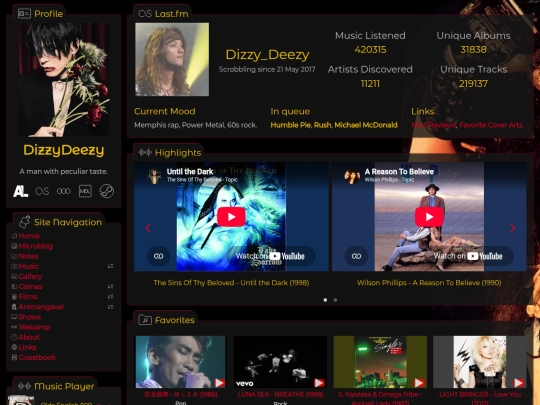Click the Artists Discovered value 11211
Viewport: 540px width, 405px height.
tap(370, 84)
